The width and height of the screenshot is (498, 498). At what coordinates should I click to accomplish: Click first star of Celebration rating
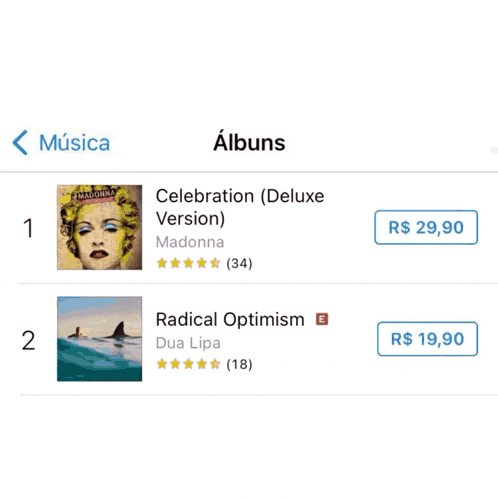pos(162,263)
